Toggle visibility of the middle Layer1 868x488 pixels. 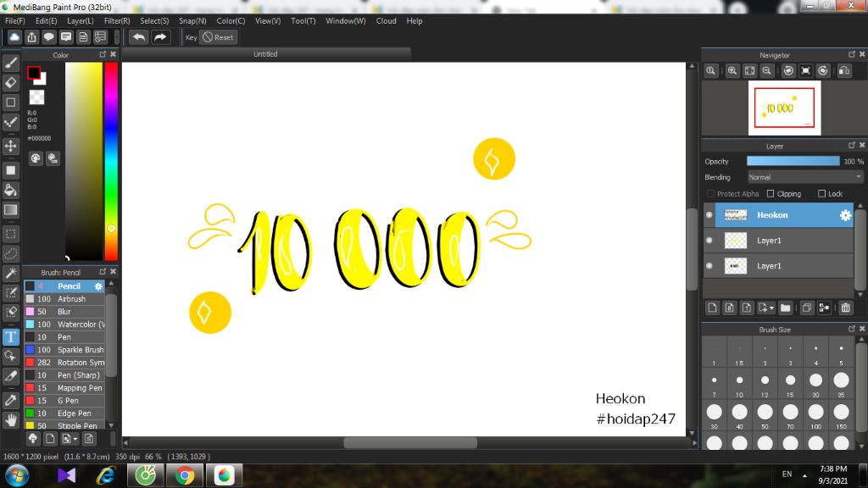pos(709,240)
